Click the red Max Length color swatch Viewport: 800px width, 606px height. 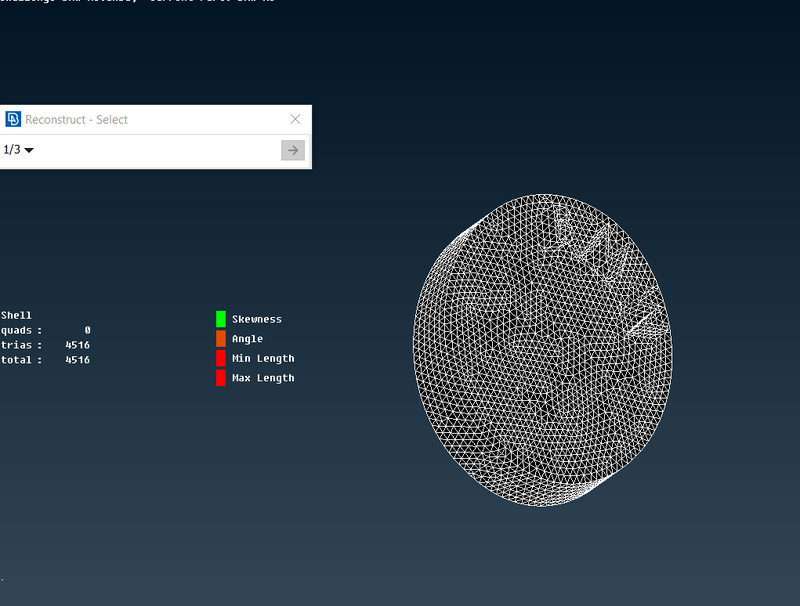(221, 378)
